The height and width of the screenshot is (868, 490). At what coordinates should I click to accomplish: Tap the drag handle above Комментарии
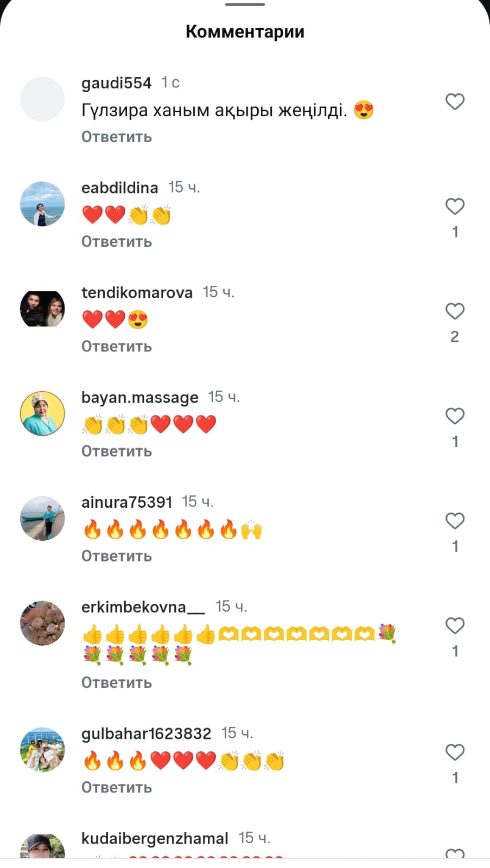click(245, 4)
